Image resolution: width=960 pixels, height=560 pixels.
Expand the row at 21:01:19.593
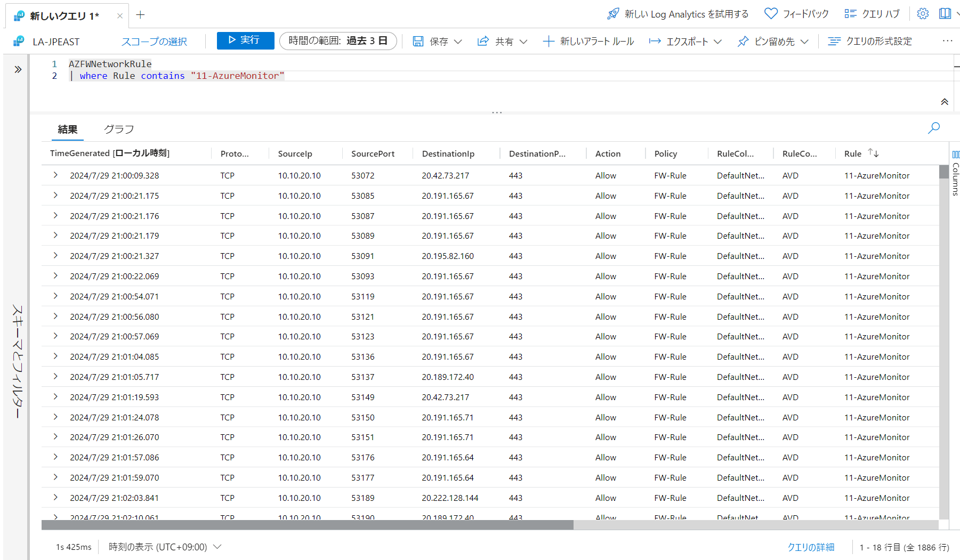55,396
